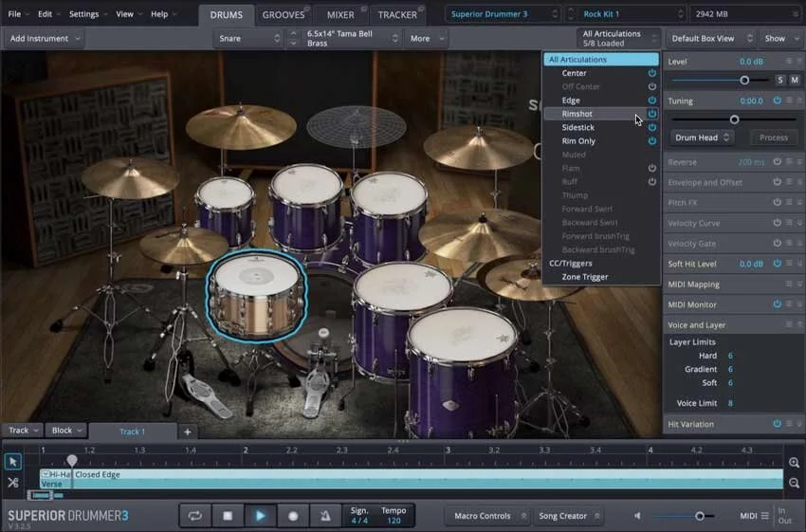806x532 pixels.
Task: Adjust the Tuning slider handle
Action: 734,119
